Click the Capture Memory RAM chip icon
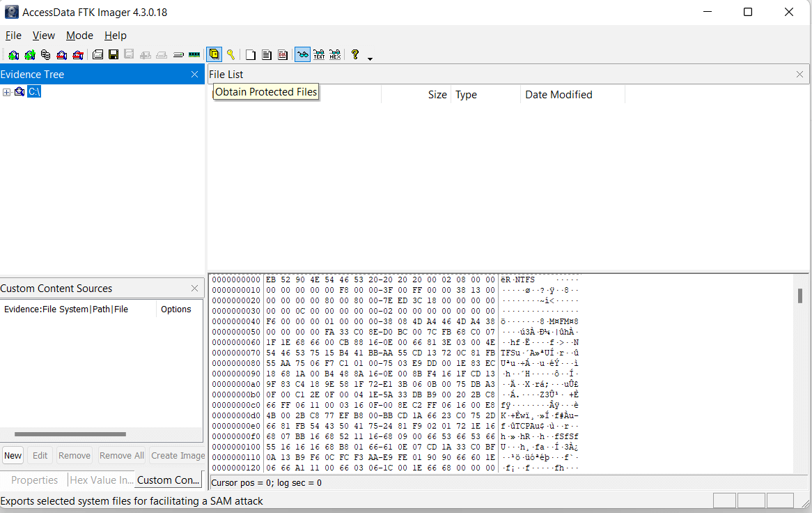The width and height of the screenshot is (812, 513). point(194,54)
